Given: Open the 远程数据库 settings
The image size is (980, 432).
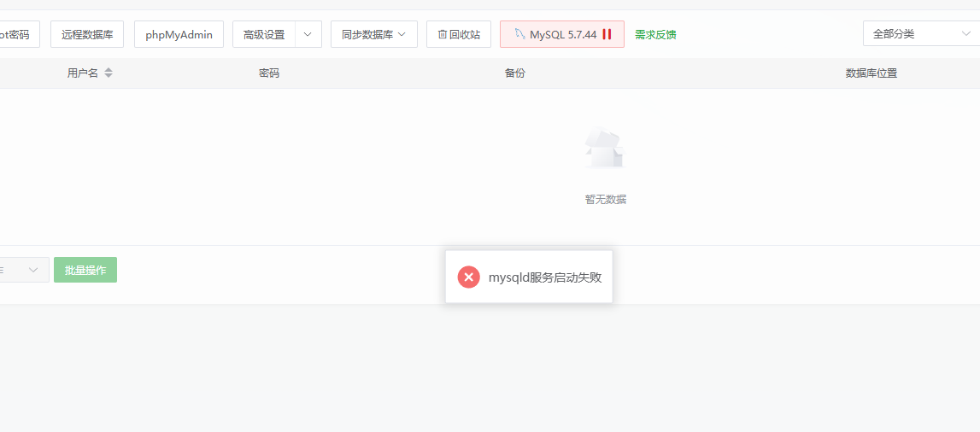Looking at the screenshot, I should (87, 34).
